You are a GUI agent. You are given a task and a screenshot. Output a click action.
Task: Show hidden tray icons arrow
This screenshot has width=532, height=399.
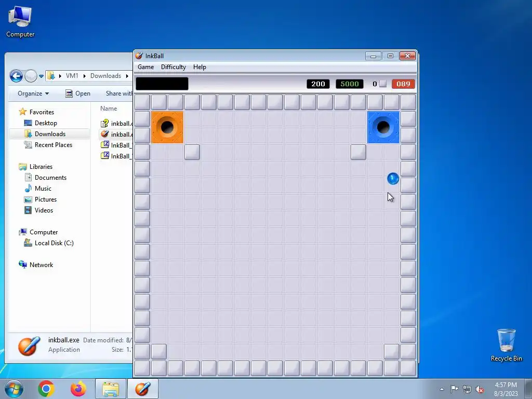(x=442, y=389)
